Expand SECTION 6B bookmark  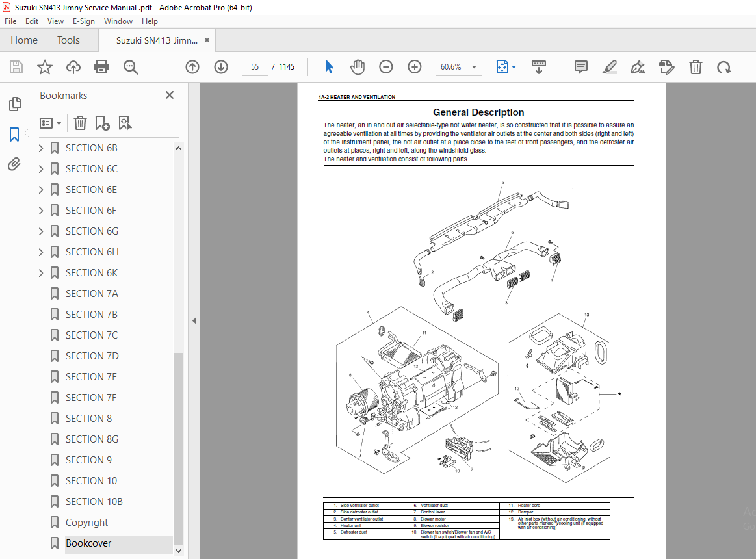(x=41, y=148)
